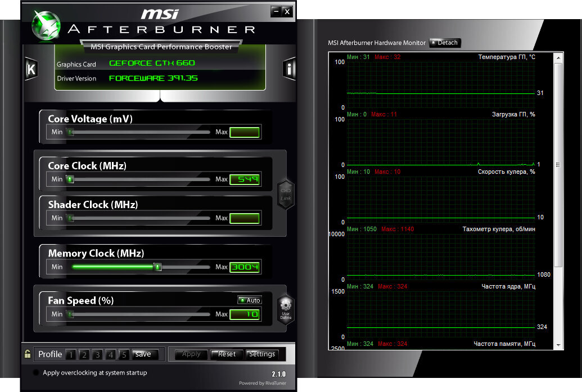Click the 'Частота ядра, МГц' label
Image resolution: width=582 pixels, height=392 pixels.
click(508, 287)
